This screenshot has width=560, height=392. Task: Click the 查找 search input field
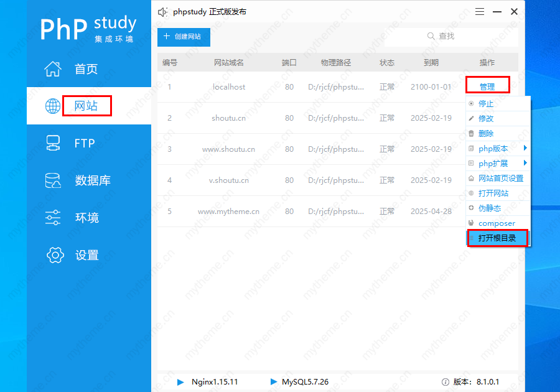[451, 37]
